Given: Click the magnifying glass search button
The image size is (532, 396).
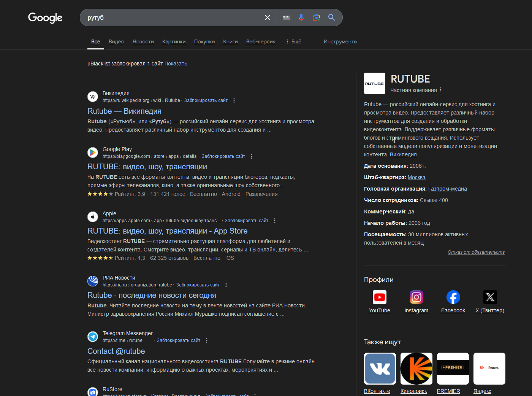Looking at the screenshot, I should [332, 17].
